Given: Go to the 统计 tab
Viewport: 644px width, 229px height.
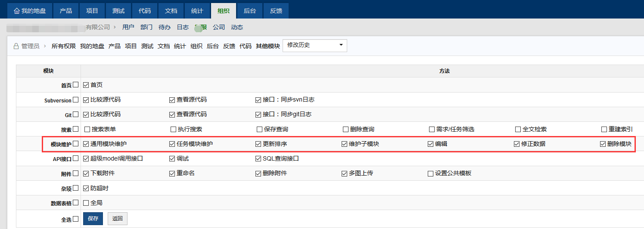Looking at the screenshot, I should pyautogui.click(x=198, y=11).
